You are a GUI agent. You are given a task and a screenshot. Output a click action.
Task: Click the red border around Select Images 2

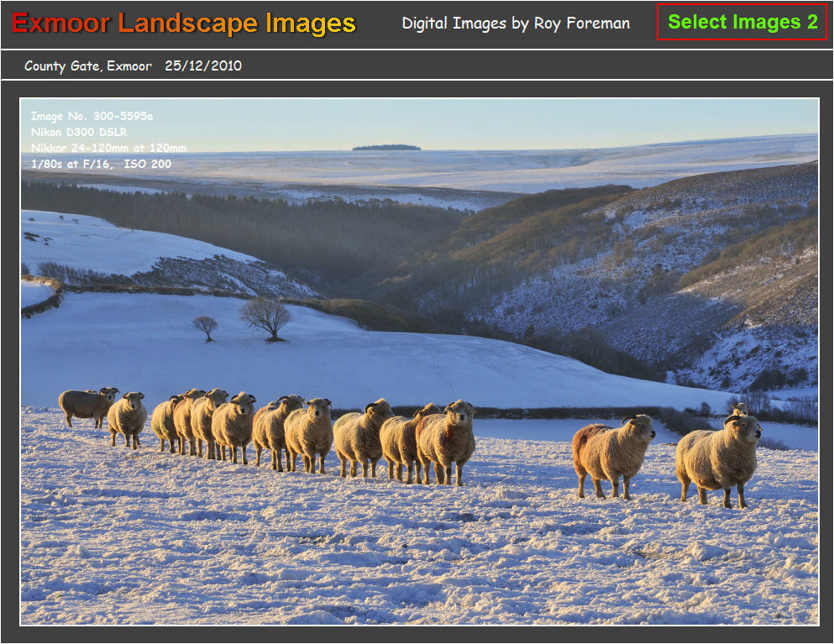(656, 23)
